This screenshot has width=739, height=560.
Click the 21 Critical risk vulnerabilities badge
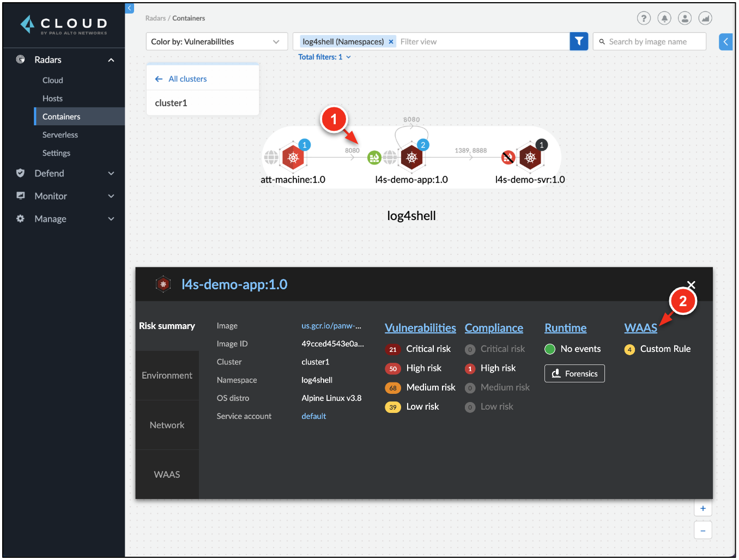coord(392,350)
